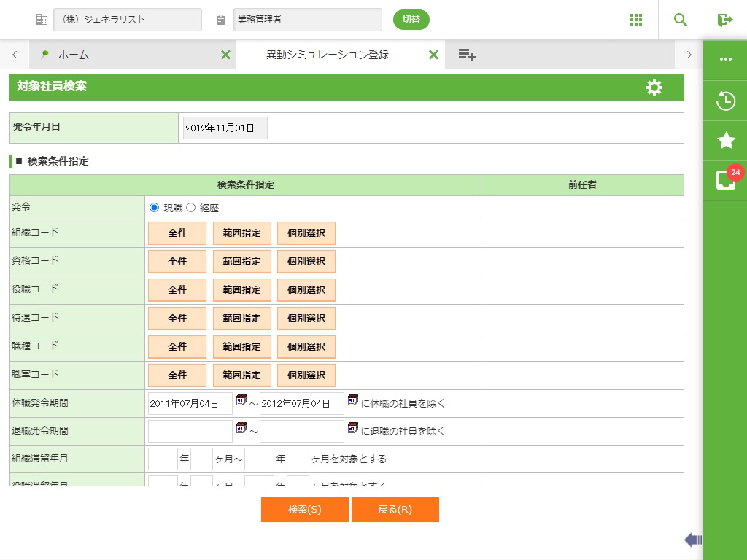
Task: Open the apps grid menu
Action: [x=636, y=20]
